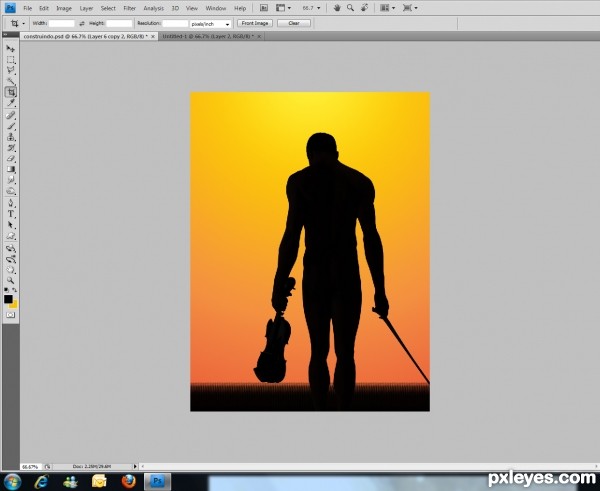Open the Select menu
Image resolution: width=600 pixels, height=491 pixels.
[x=108, y=8]
